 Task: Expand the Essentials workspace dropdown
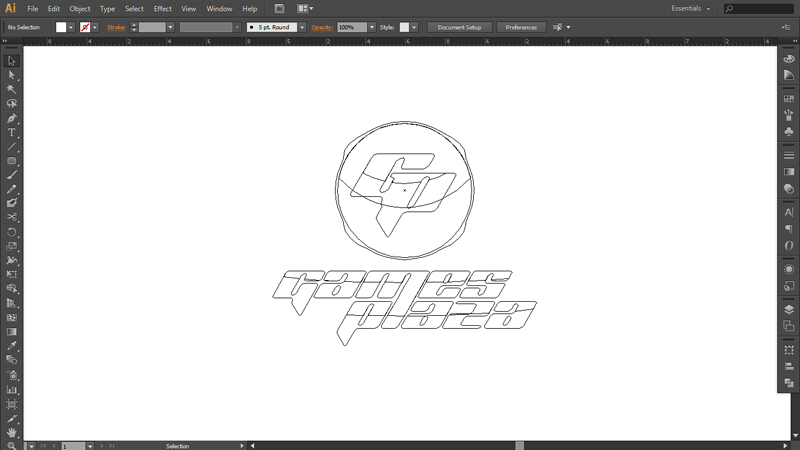pyautogui.click(x=691, y=8)
